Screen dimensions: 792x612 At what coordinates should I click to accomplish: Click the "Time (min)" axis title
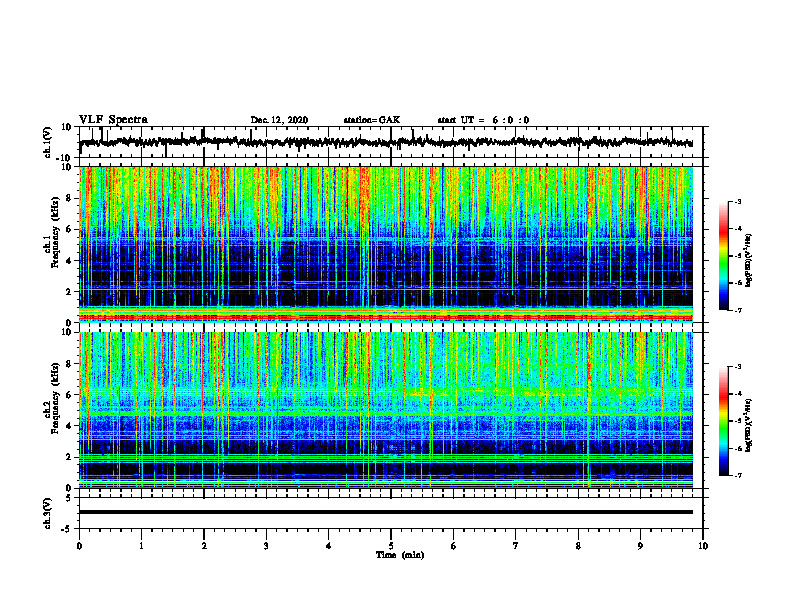coord(400,555)
